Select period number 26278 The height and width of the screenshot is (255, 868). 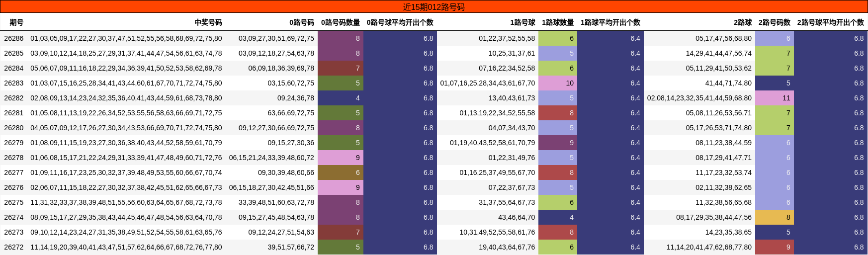[14, 158]
